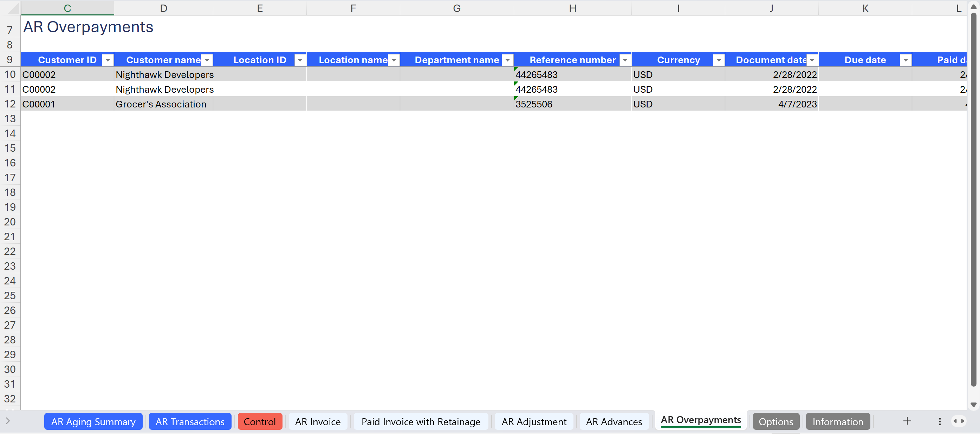980x434 pixels.
Task: Open Reference number filter dropdown
Action: click(x=625, y=60)
